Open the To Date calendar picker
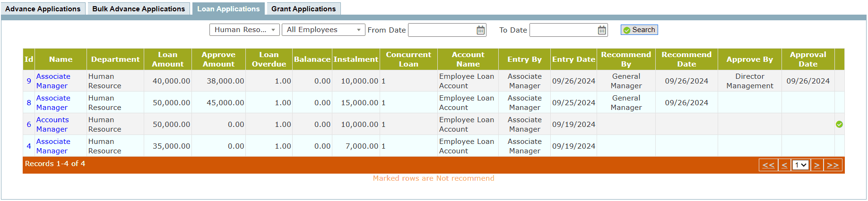This screenshot has height=201, width=868. pos(601,30)
